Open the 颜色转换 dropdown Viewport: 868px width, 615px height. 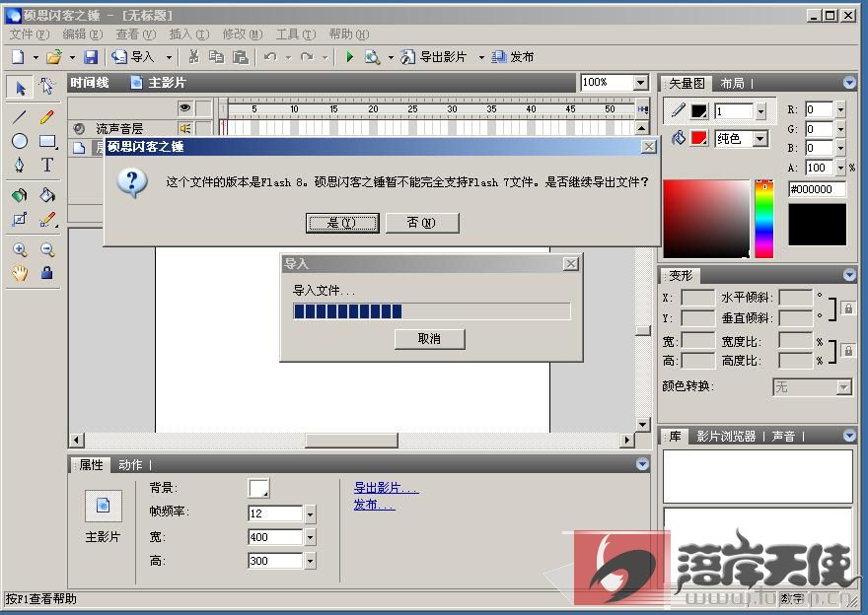click(x=843, y=387)
